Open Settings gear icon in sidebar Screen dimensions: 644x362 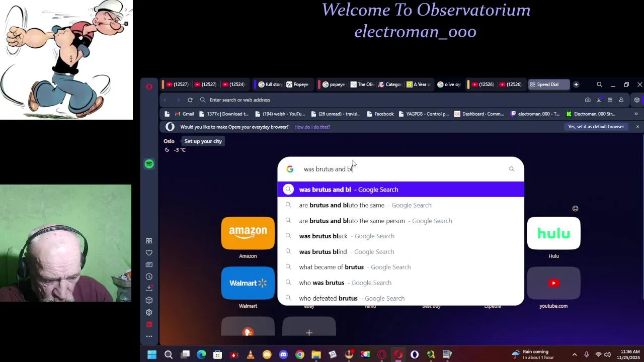tap(149, 312)
